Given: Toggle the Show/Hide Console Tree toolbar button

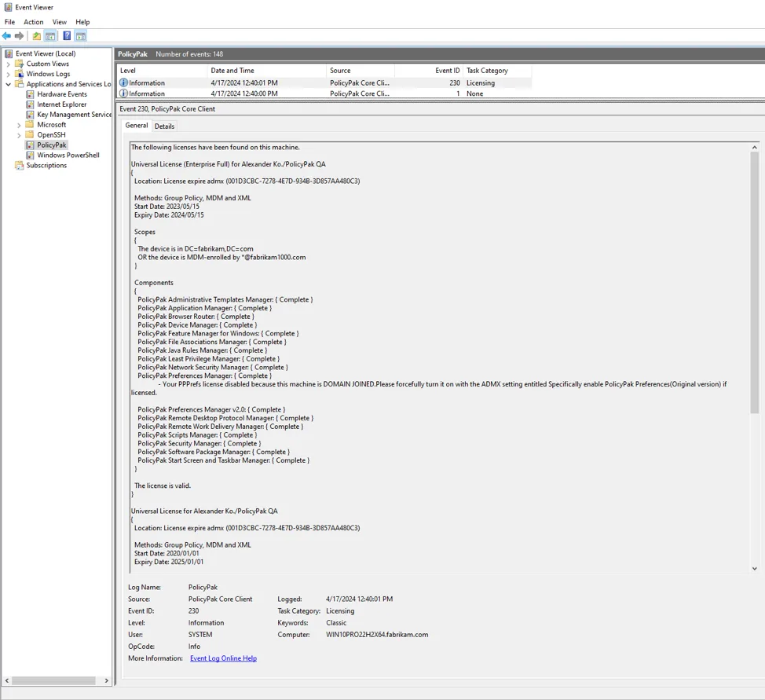Looking at the screenshot, I should [x=50, y=36].
